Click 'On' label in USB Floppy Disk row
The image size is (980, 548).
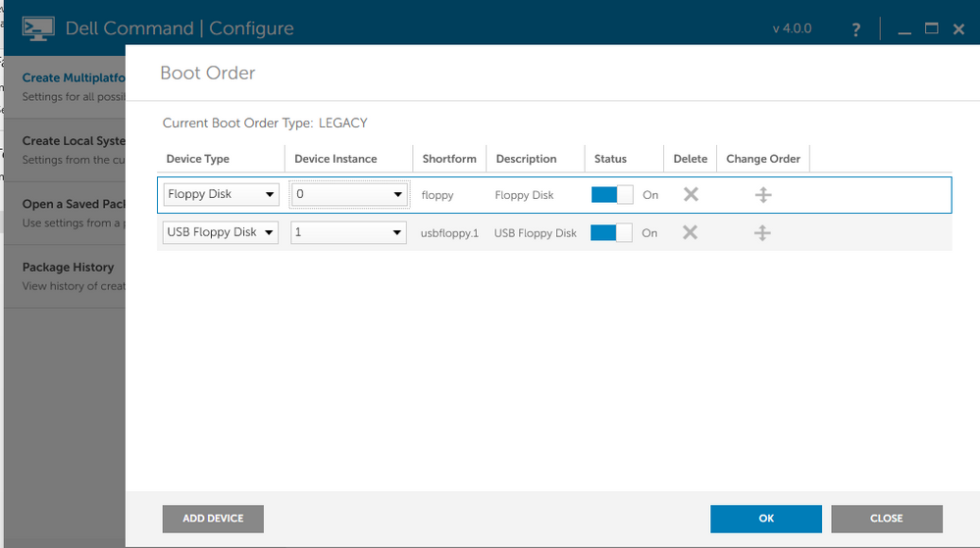click(649, 233)
